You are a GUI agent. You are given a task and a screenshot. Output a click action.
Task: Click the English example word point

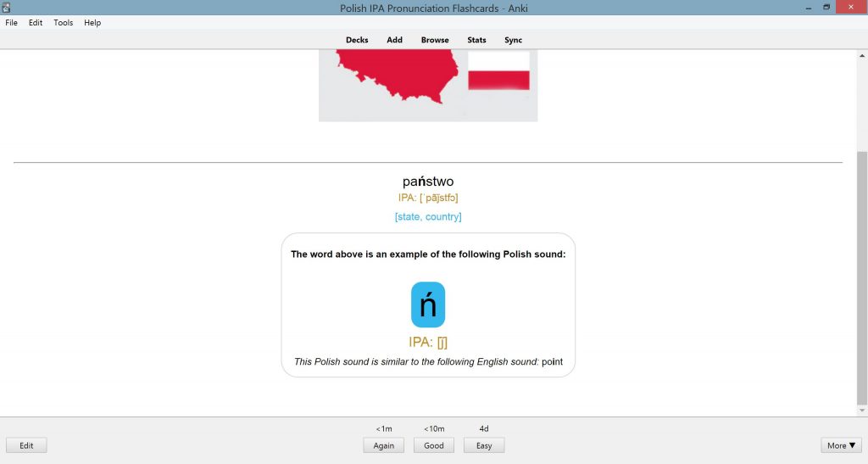pyautogui.click(x=552, y=361)
